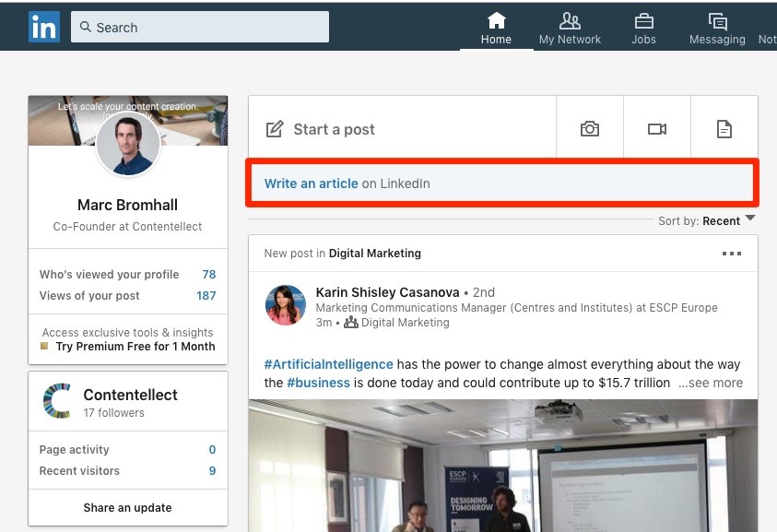Open Marc Bromhall's profile photo
This screenshot has width=777, height=532.
click(x=128, y=144)
